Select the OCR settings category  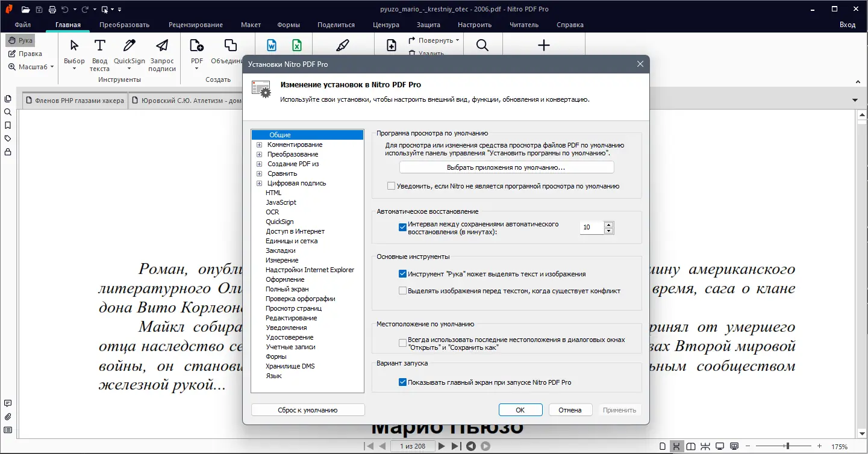pyautogui.click(x=272, y=212)
